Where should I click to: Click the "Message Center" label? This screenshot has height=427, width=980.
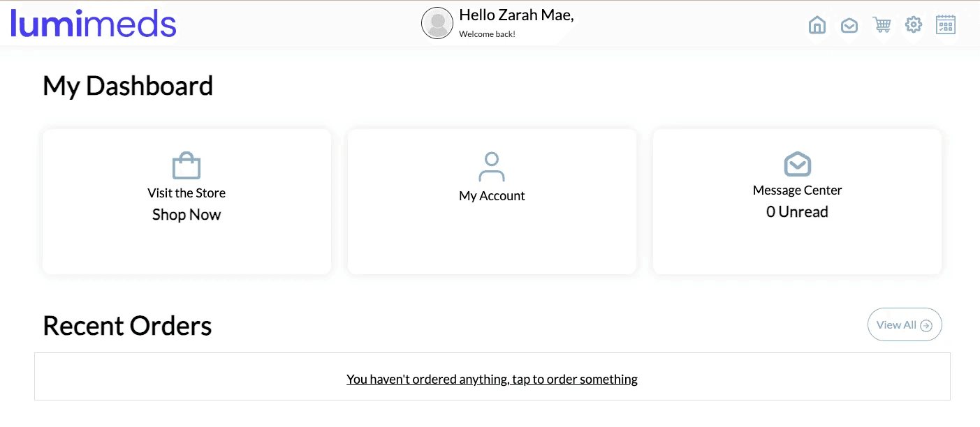(797, 190)
